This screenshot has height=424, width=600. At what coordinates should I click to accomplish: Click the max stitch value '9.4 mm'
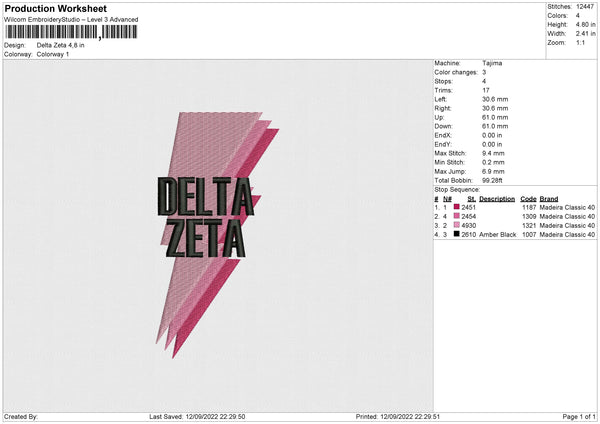pos(493,153)
